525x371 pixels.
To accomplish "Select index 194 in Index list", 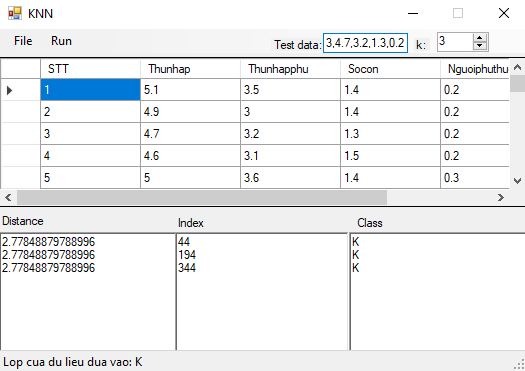I will click(x=187, y=255).
